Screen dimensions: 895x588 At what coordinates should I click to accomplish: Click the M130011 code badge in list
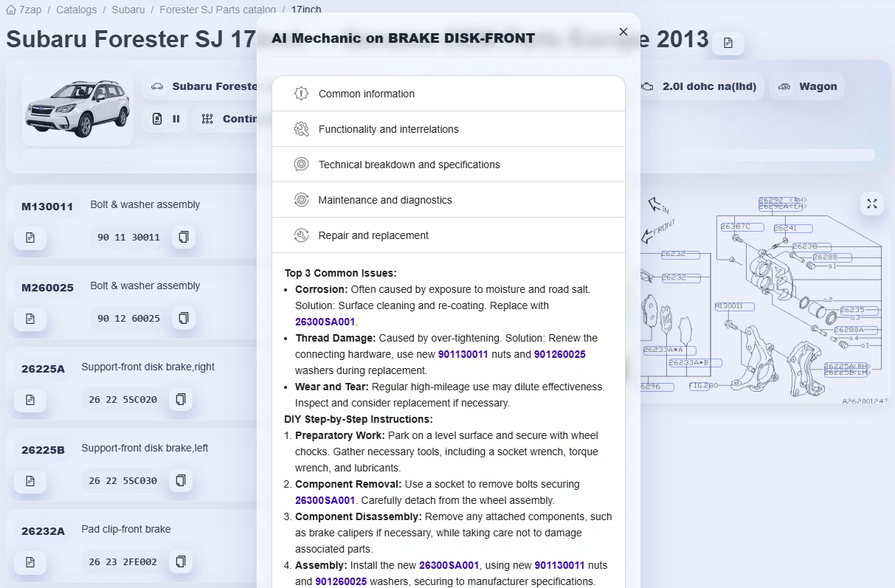click(x=47, y=207)
